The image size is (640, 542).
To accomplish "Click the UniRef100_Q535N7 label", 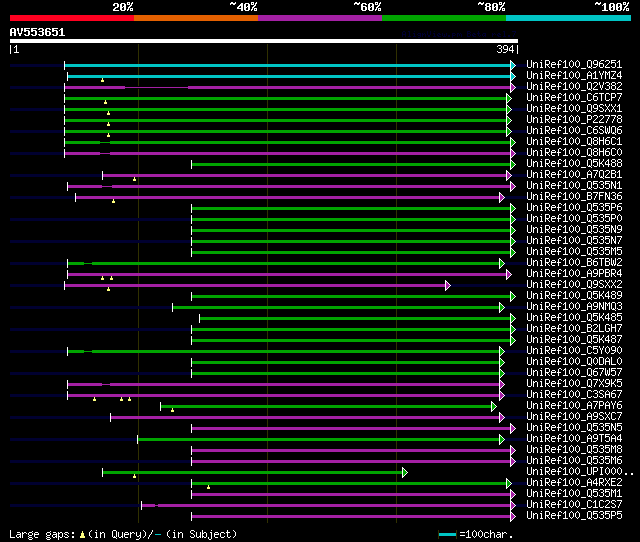I will pyautogui.click(x=574, y=241).
